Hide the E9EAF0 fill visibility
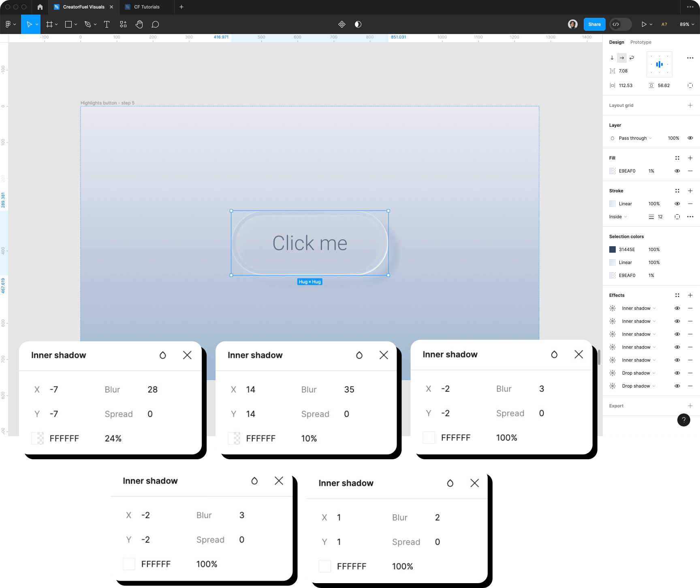Image resolution: width=700 pixels, height=588 pixels. 677,171
